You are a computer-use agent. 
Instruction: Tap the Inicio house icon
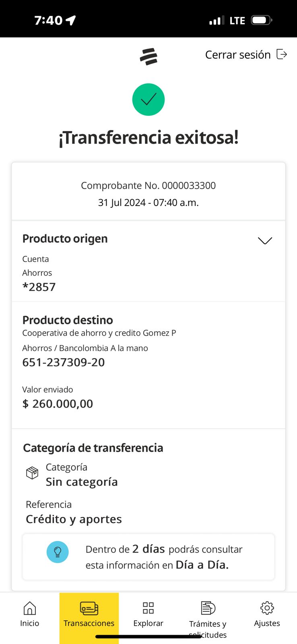pos(30,608)
